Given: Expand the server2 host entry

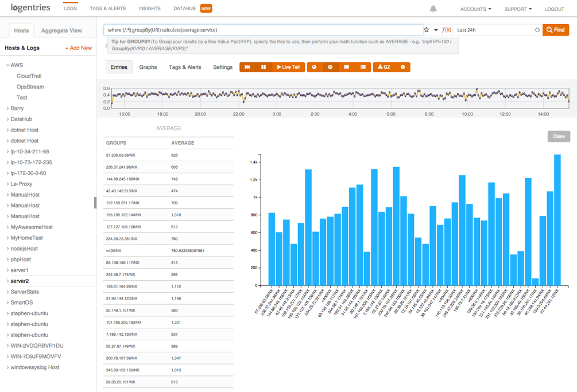Looking at the screenshot, I should point(8,281).
